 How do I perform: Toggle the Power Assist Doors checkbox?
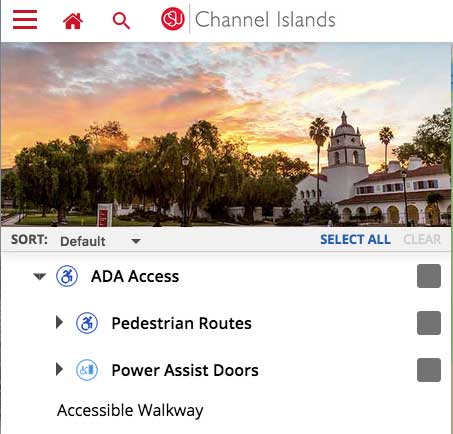[x=429, y=370]
